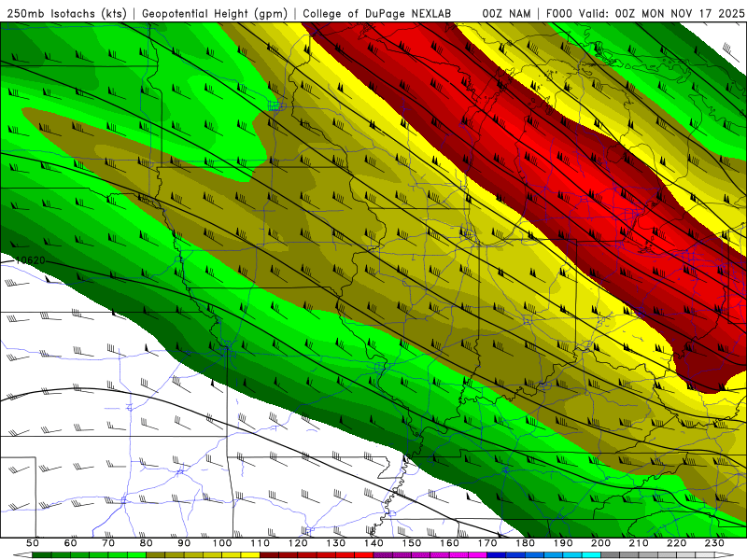The image size is (747, 560).
Task: Click the bright yellow swatch left of 110
Action: [250, 555]
